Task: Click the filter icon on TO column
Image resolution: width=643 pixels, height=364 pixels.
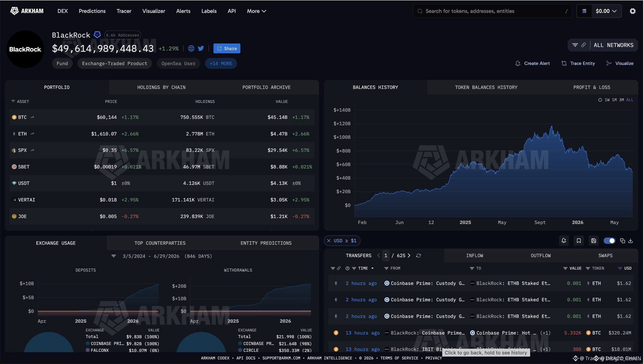Action: point(472,268)
